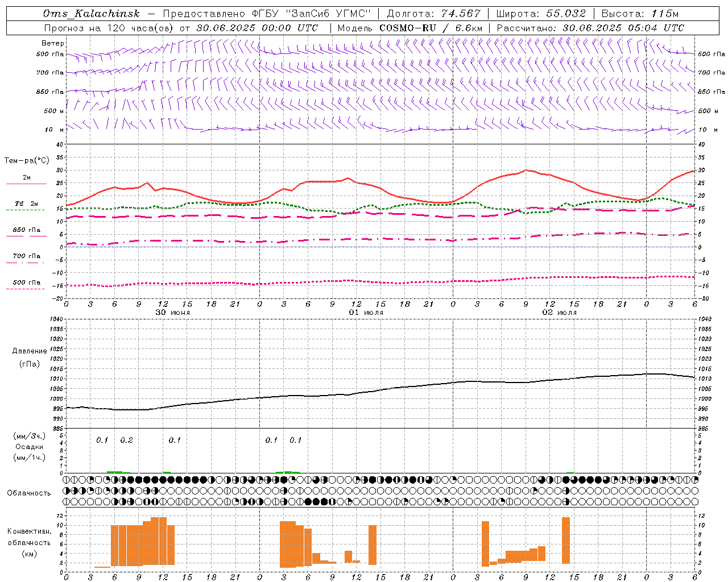Click the "(гПа)" unit under Давление
Image resolution: width=728 pixels, height=582 pixels.
(x=30, y=364)
